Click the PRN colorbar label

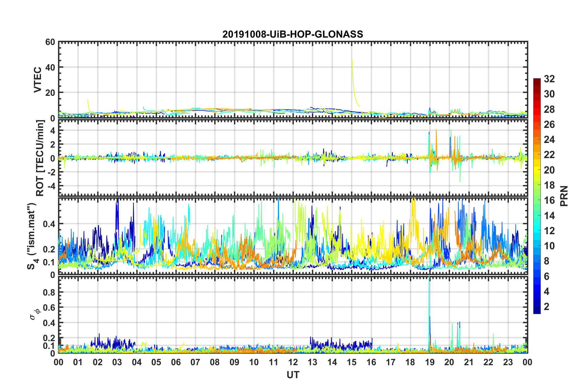click(x=564, y=196)
